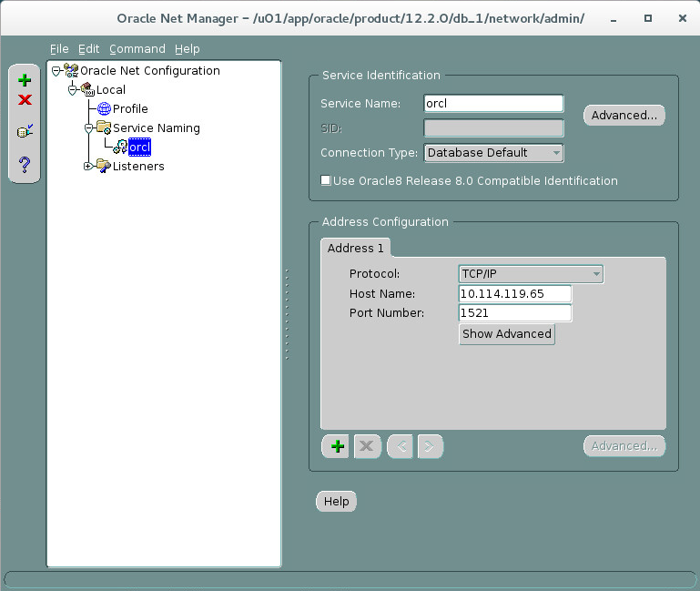Click the Help button below address panel
Image resolution: width=700 pixels, height=591 pixels.
[336, 501]
